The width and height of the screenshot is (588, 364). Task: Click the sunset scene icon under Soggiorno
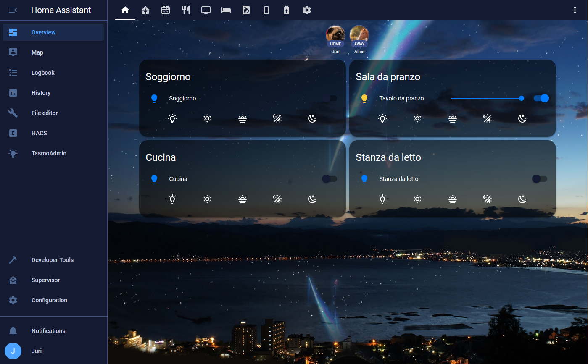pyautogui.click(x=242, y=118)
